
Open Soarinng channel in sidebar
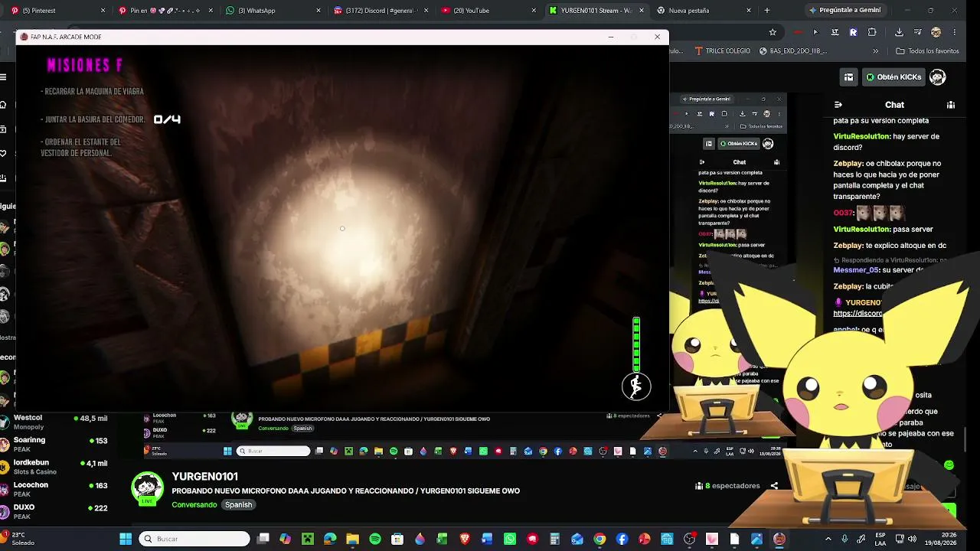pyautogui.click(x=55, y=445)
